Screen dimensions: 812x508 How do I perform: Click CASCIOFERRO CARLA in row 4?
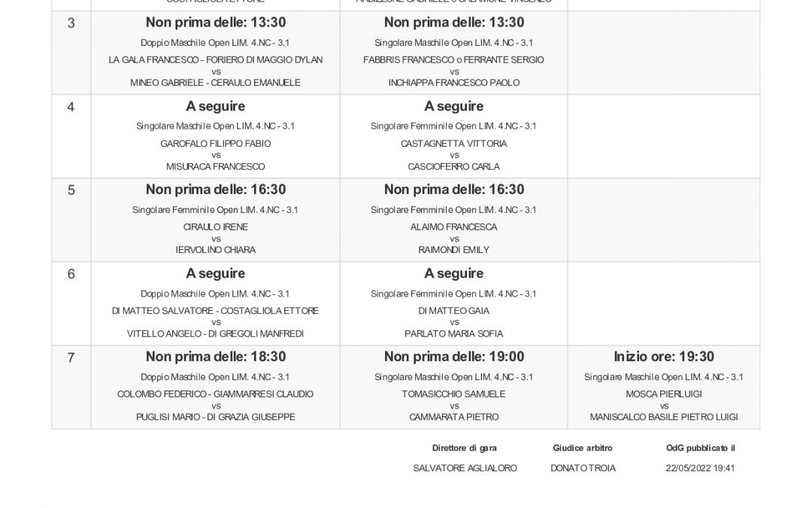pos(453,167)
